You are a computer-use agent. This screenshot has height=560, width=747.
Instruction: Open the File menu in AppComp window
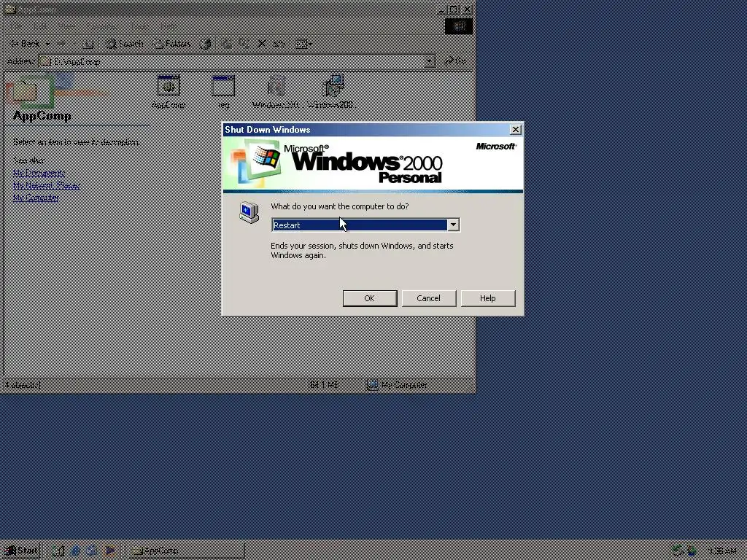tap(16, 26)
